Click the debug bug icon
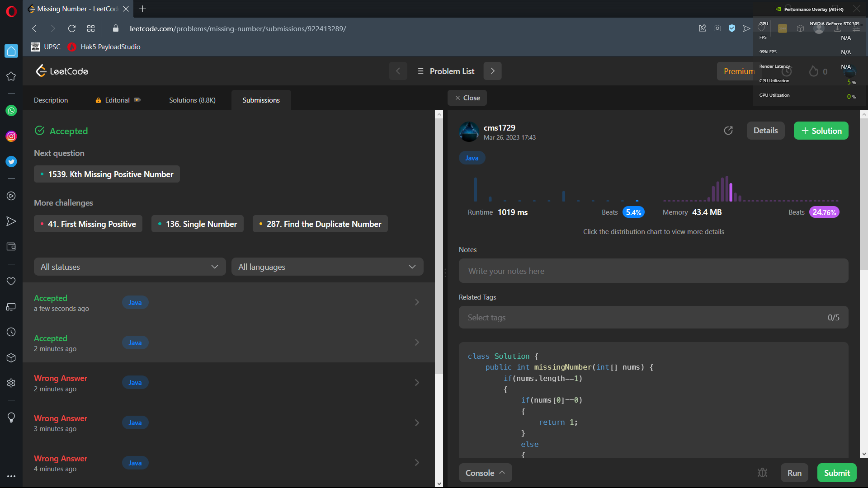Image resolution: width=868 pixels, height=488 pixels. pyautogui.click(x=762, y=473)
